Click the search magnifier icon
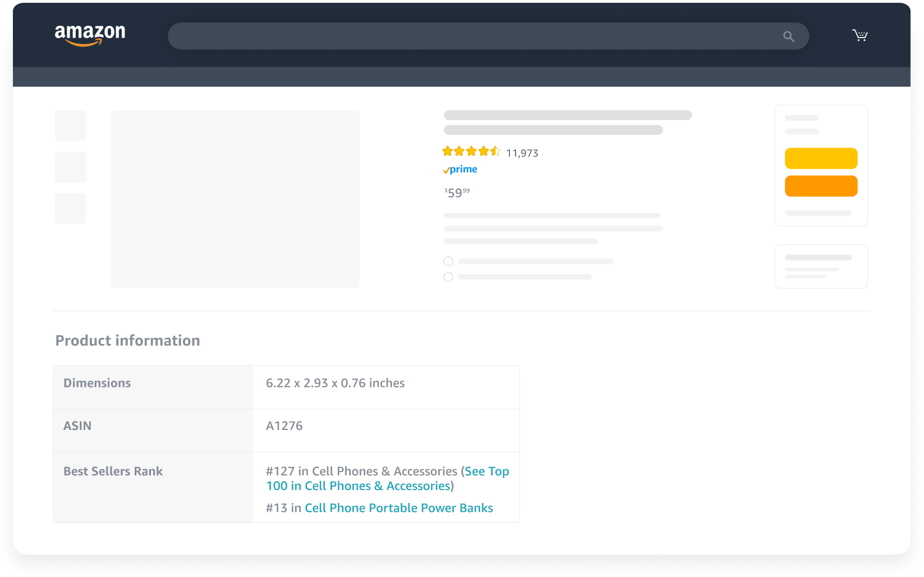The width and height of the screenshot is (924, 577). pyautogui.click(x=789, y=36)
